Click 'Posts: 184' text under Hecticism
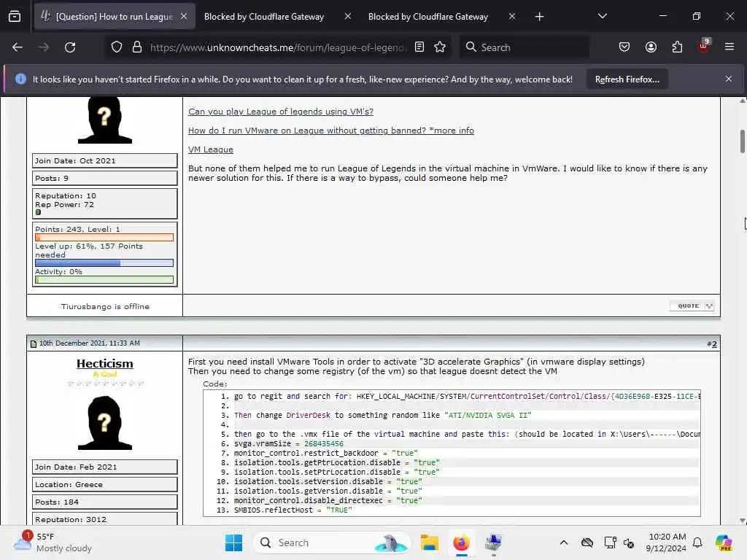The image size is (747, 560). (57, 502)
